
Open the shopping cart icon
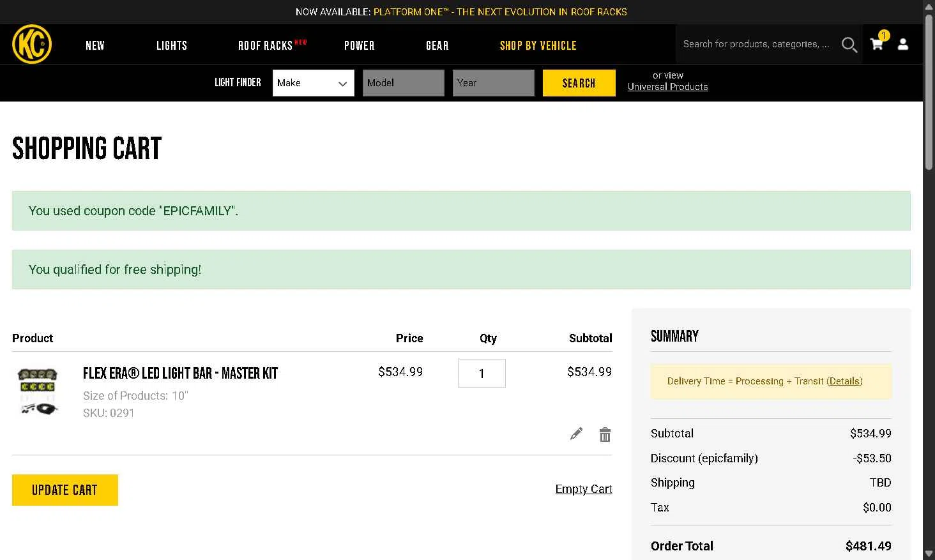coord(877,43)
